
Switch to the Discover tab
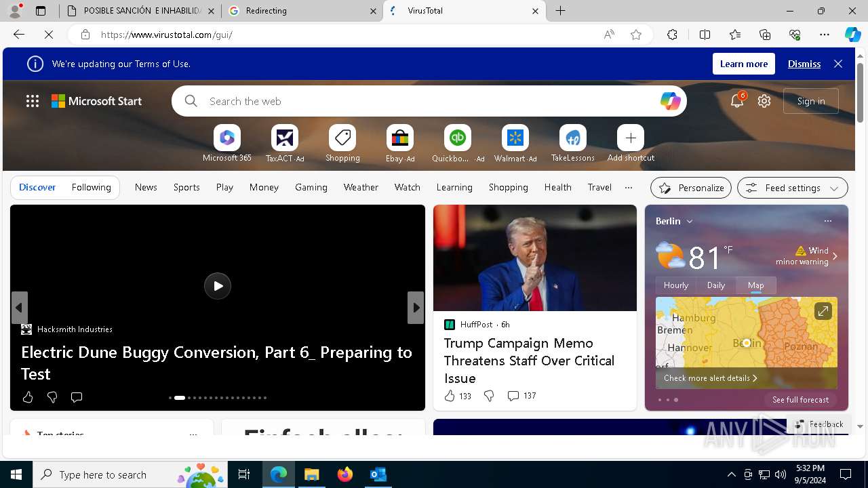click(x=37, y=187)
